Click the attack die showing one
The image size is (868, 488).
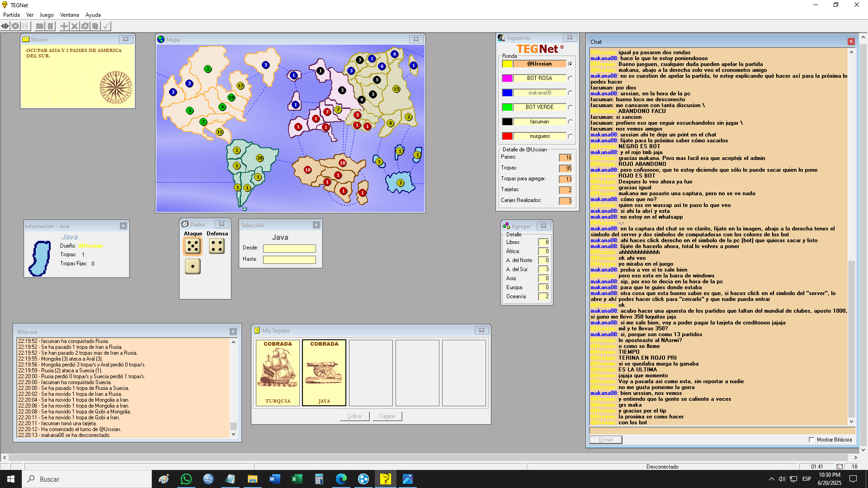point(193,267)
